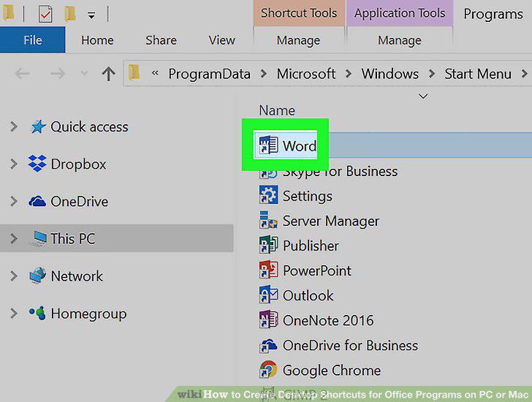Select the Outlook file name
This screenshot has height=402, width=532.
[308, 296]
